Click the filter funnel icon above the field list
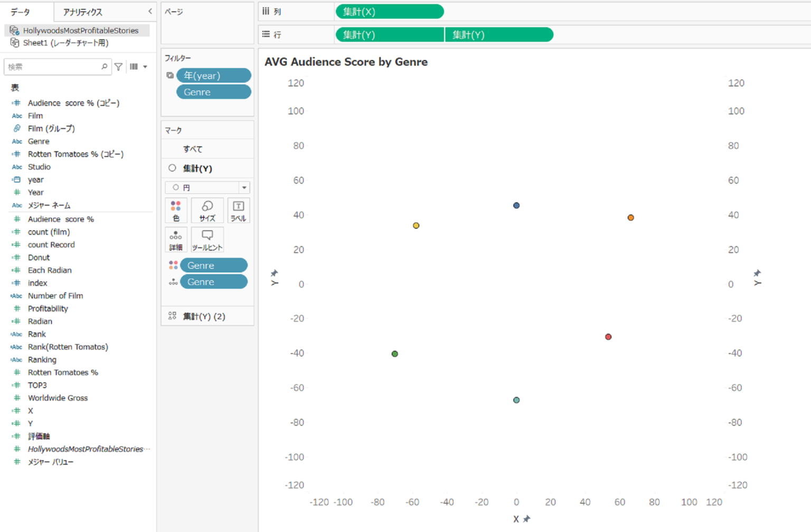The height and width of the screenshot is (532, 811). (x=118, y=66)
